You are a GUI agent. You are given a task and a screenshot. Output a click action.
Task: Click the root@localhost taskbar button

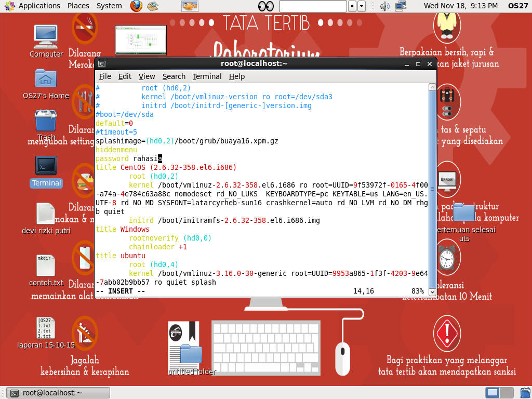point(58,393)
